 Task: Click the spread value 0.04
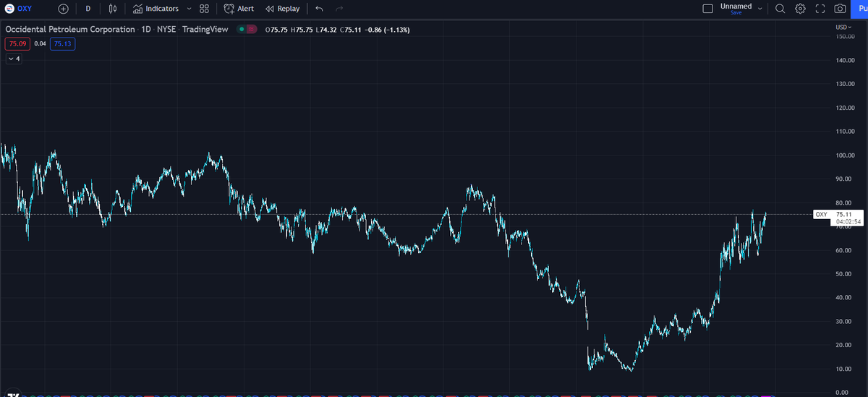40,43
